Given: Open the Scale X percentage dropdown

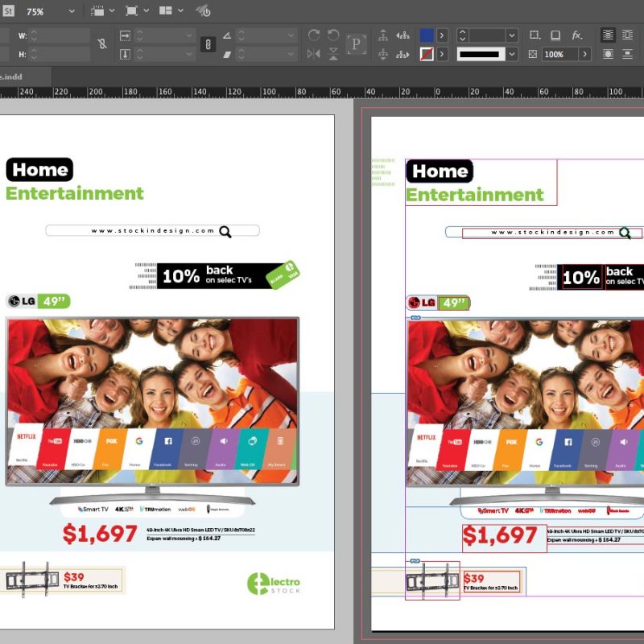Looking at the screenshot, I should (x=189, y=35).
